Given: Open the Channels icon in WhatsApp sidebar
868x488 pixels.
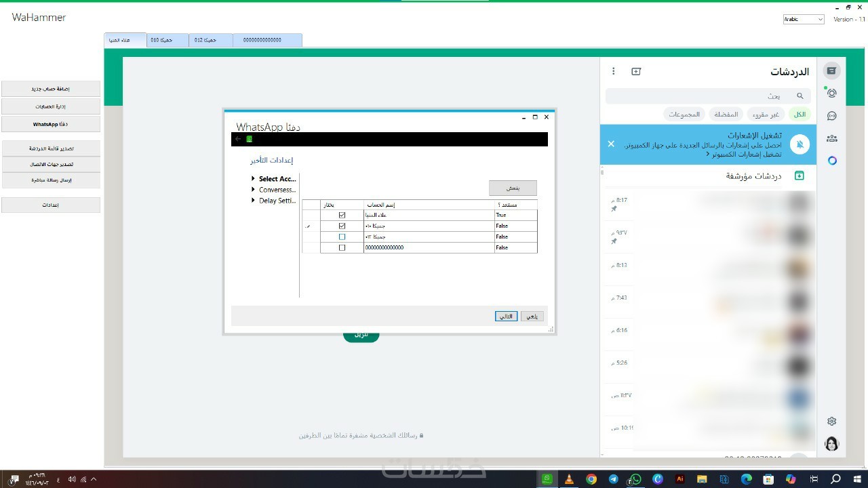Looking at the screenshot, I should pyautogui.click(x=831, y=116).
